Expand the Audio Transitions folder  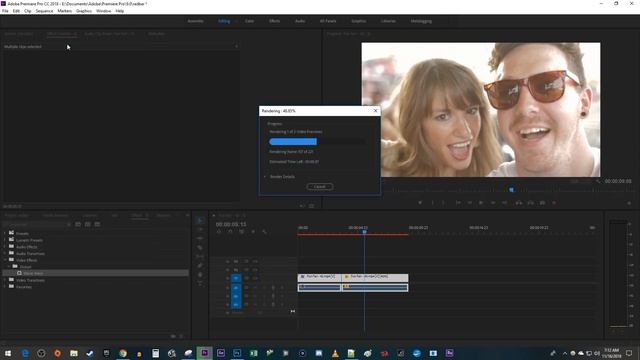tap(5, 253)
